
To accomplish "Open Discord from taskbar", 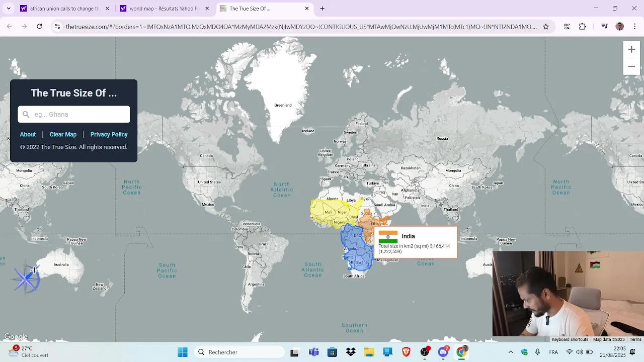I will (443, 352).
